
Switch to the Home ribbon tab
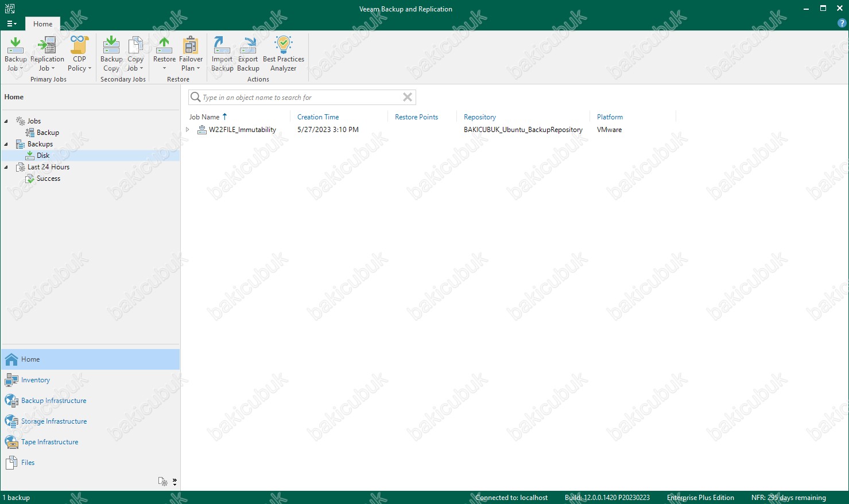coord(42,24)
